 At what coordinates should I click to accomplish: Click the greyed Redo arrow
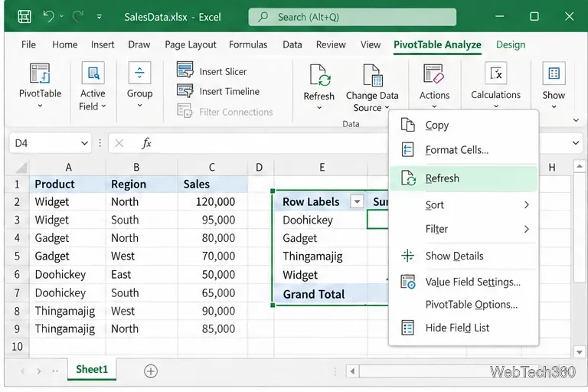pyautogui.click(x=78, y=16)
